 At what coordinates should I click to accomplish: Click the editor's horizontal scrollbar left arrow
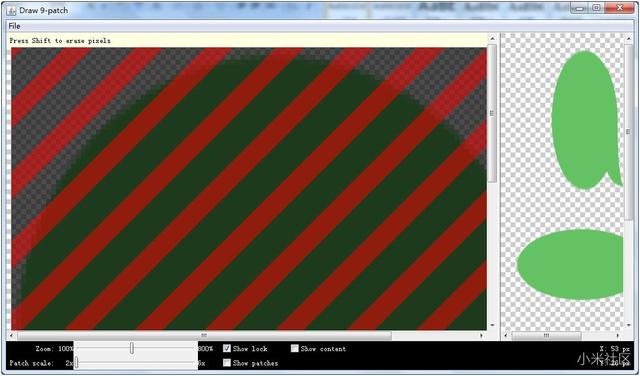[x=11, y=336]
